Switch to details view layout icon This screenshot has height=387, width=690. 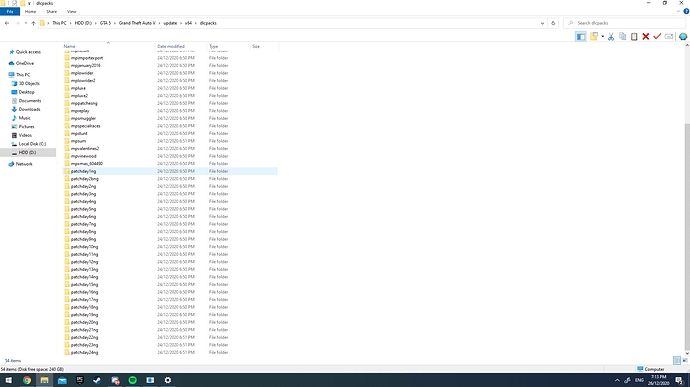677,361
